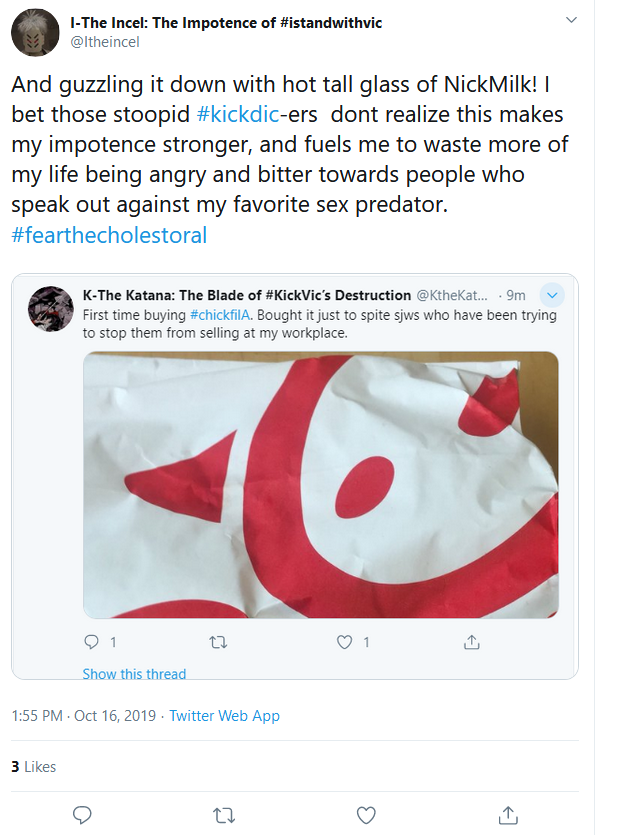The width and height of the screenshot is (617, 835).
Task: Click the main tweet reply icon
Action: tap(82, 815)
